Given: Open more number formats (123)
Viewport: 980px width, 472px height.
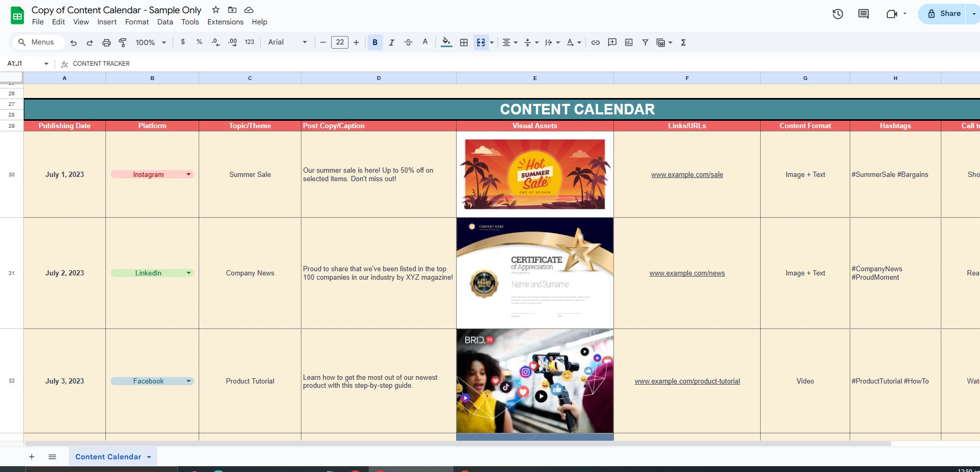Looking at the screenshot, I should (x=250, y=42).
